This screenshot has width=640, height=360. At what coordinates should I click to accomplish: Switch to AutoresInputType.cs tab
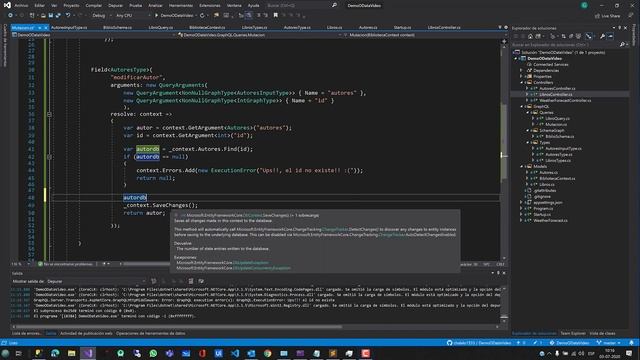pos(69,27)
